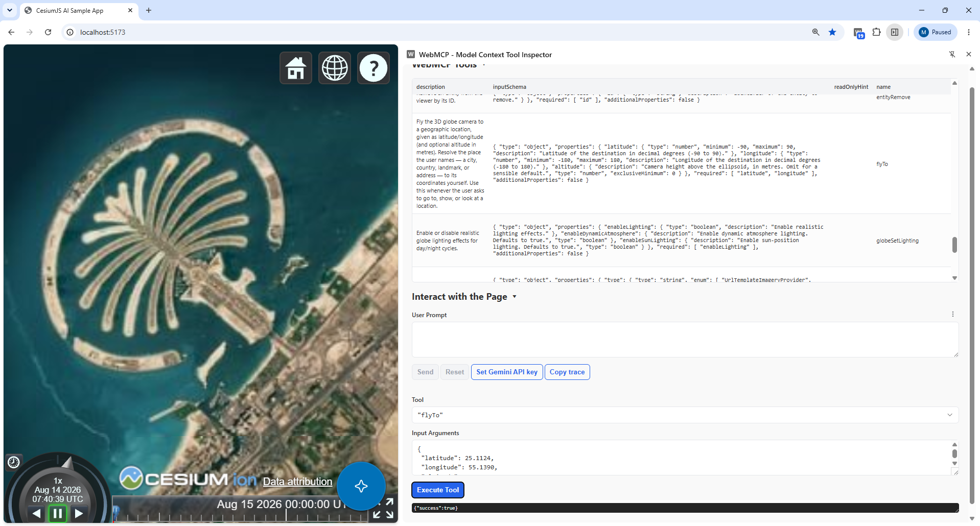Click the Execute Tool button
Viewport: 980px width, 526px height.
coord(438,490)
